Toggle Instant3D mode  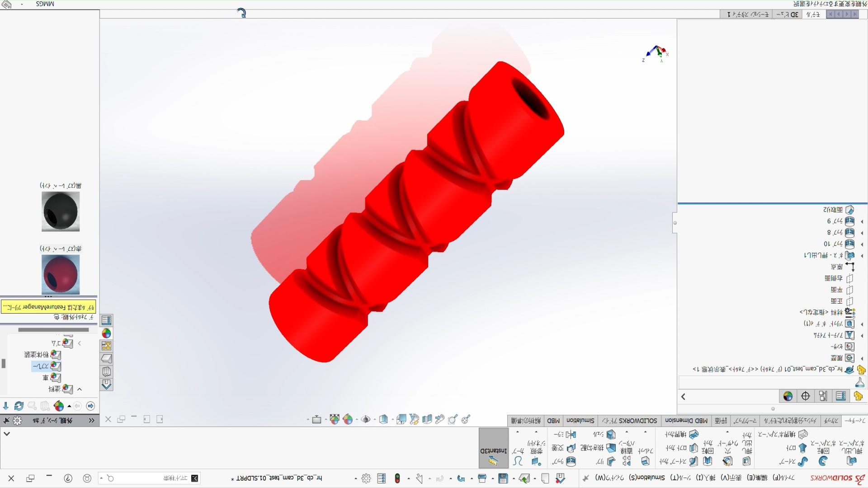point(494,448)
